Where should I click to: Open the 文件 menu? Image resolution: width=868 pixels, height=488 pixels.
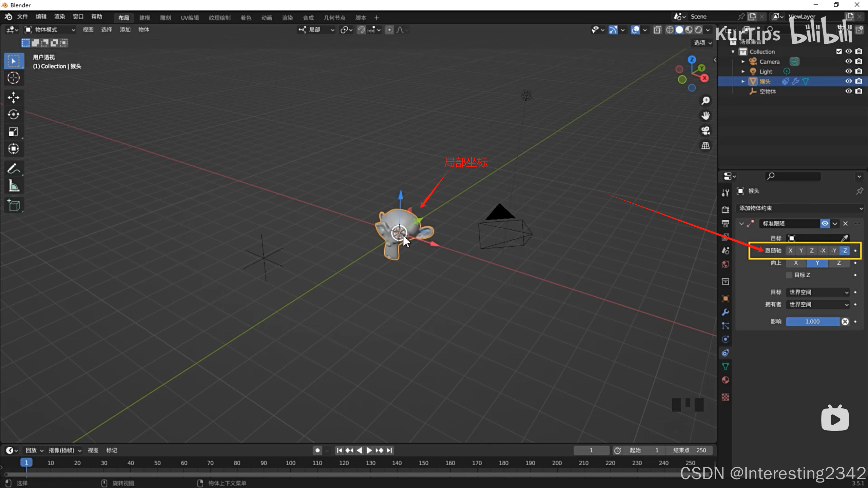pos(22,17)
